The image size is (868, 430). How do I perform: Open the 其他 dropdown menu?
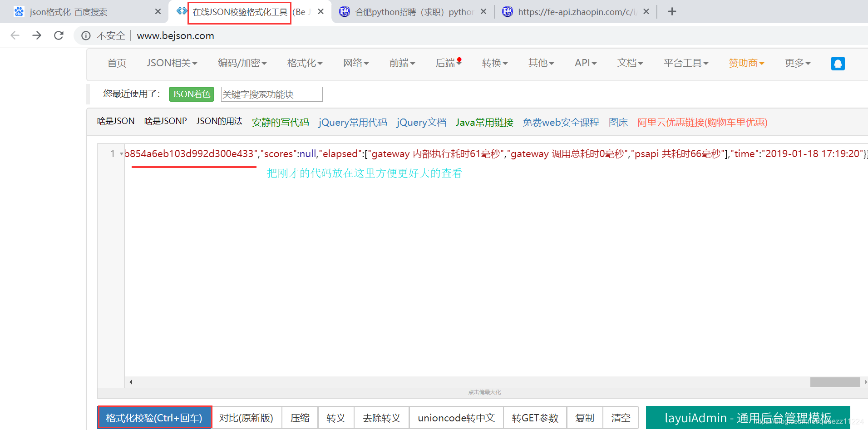[x=541, y=63]
